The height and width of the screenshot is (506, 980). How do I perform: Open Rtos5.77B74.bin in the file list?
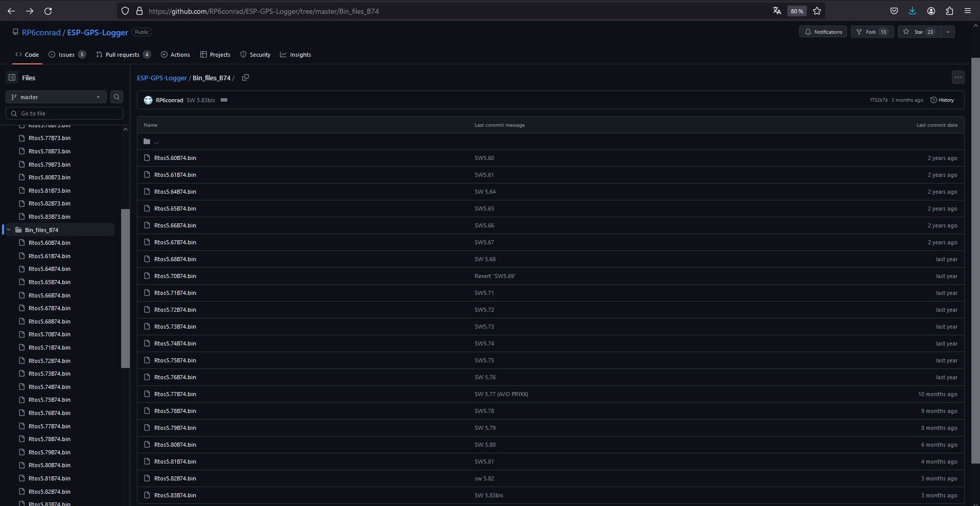[175, 394]
